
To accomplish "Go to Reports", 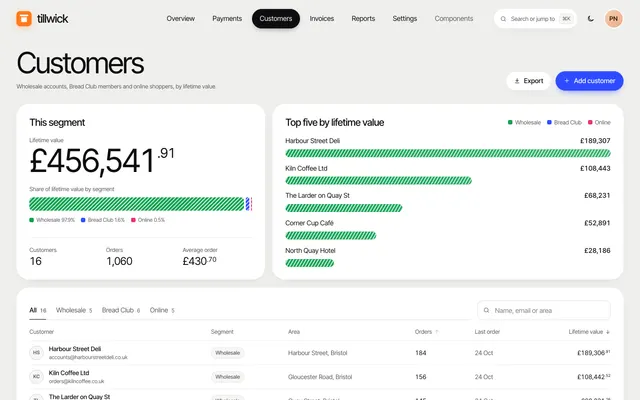I will click(x=363, y=18).
